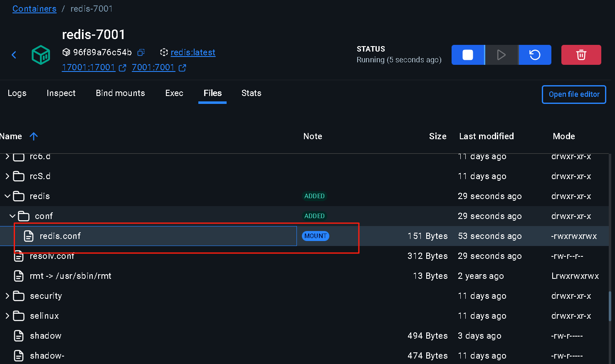Click the security folder icon
This screenshot has width=615, height=364.
pyautogui.click(x=19, y=296)
